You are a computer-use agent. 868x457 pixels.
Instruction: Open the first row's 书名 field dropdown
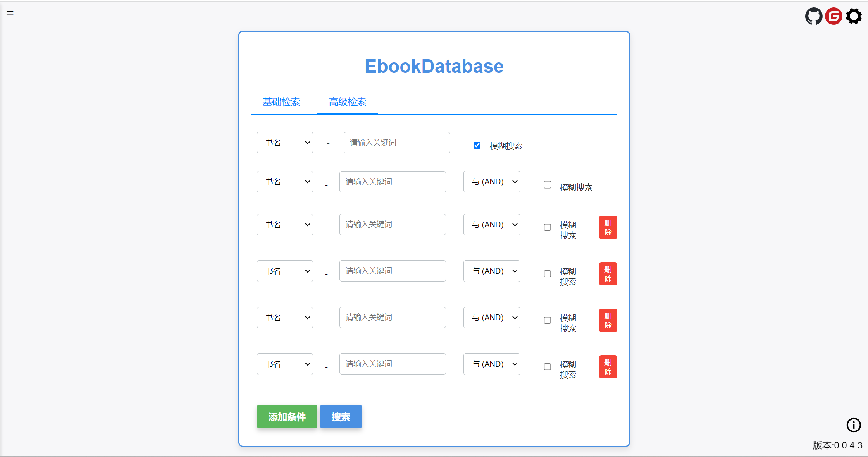[x=285, y=143]
